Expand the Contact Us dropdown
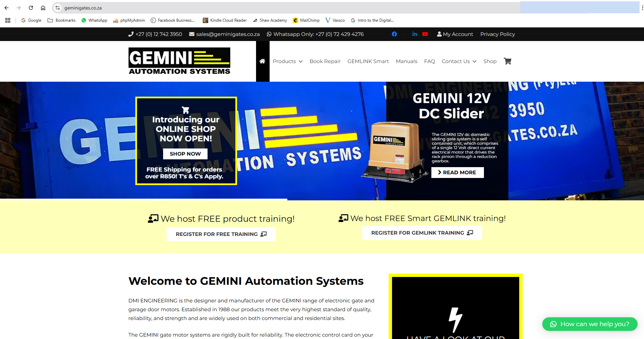The height and width of the screenshot is (339, 644). click(x=459, y=61)
